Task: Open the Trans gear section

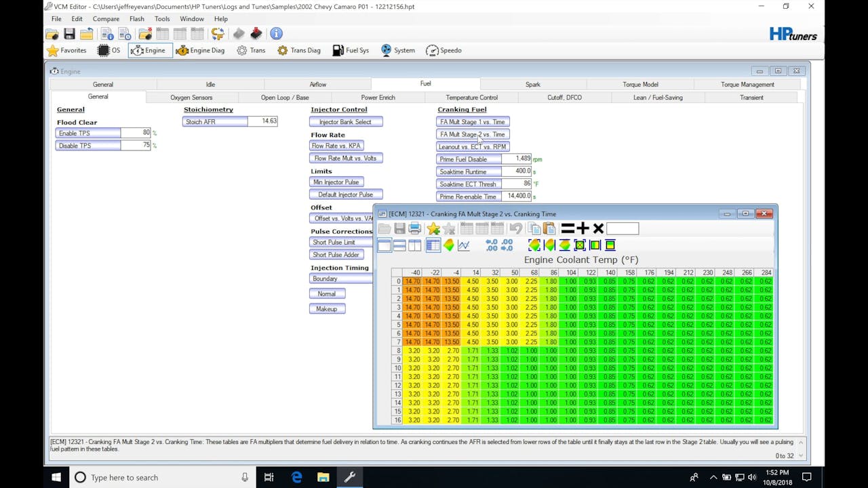Action: 251,50
